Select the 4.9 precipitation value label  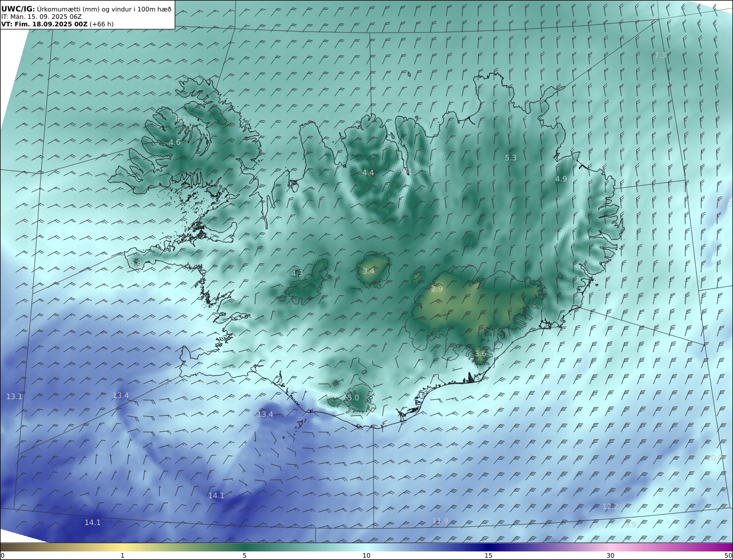click(561, 179)
